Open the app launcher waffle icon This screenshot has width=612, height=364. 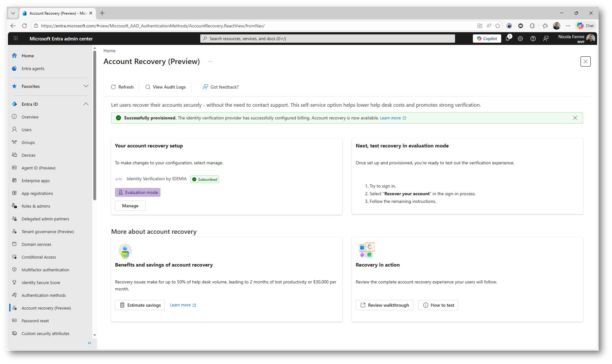(x=16, y=39)
